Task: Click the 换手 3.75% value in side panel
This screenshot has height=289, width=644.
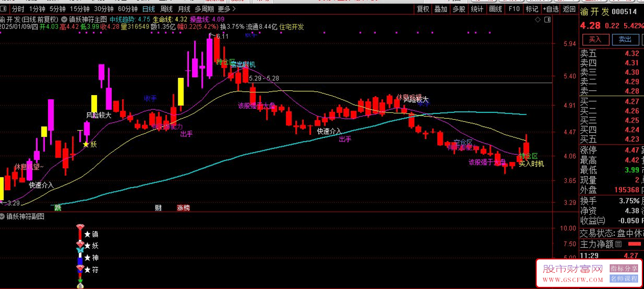Action: coord(630,200)
